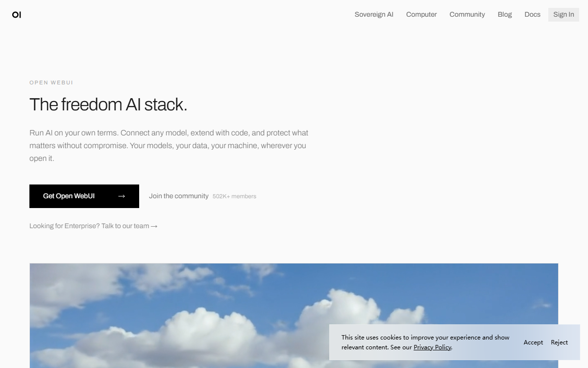Click the OPEN WEBUI label
The image size is (588, 368).
tap(51, 82)
